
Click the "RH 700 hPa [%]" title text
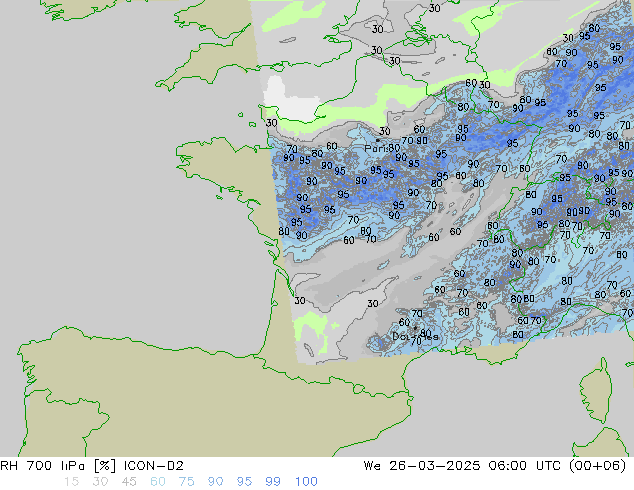click(59, 466)
